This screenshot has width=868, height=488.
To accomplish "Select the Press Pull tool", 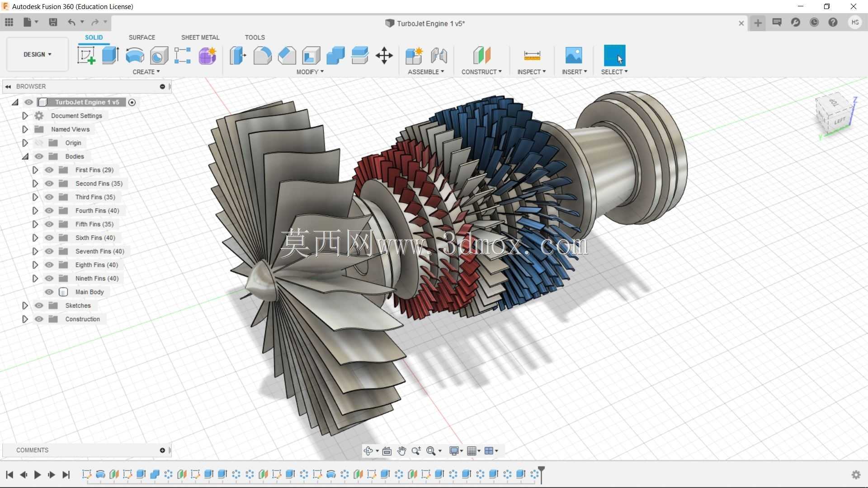I will pos(238,56).
